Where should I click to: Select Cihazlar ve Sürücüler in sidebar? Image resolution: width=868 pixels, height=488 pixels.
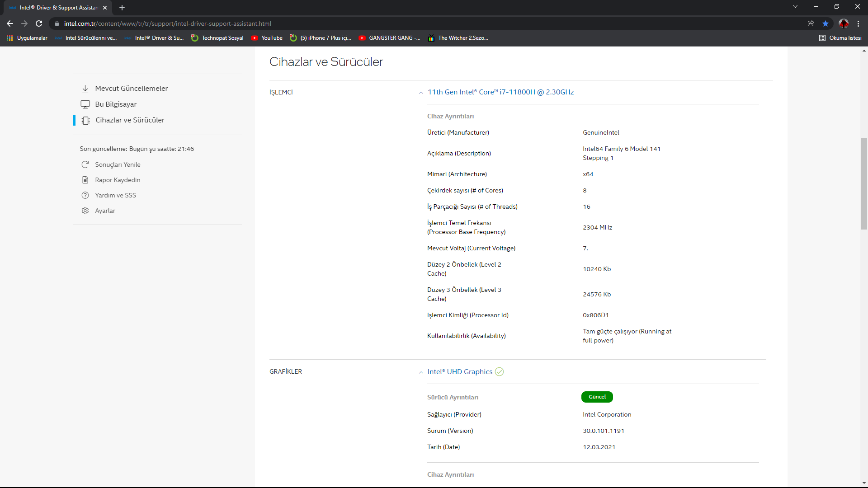[130, 120]
